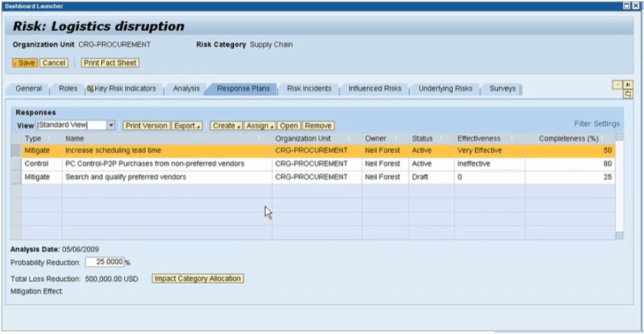Switch to the Analysis tab
This screenshot has width=644, height=334.
(x=187, y=89)
